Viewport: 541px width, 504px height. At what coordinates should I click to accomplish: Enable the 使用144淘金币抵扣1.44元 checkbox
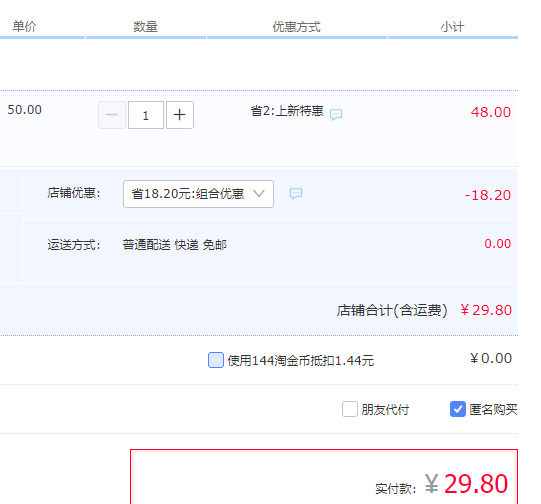[216, 360]
